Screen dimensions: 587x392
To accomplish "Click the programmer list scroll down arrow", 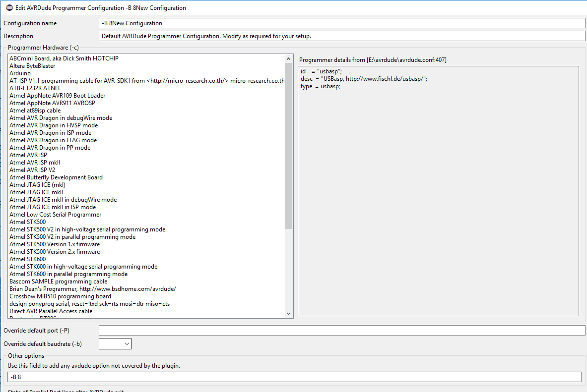I will (x=288, y=313).
